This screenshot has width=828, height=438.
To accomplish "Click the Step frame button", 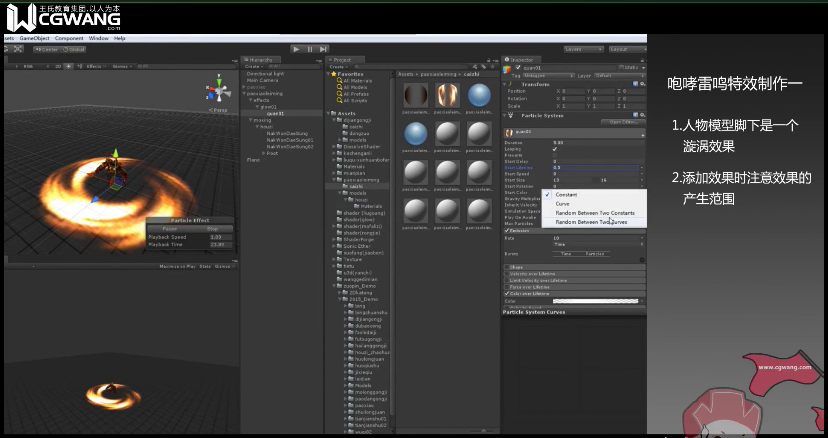I will (x=324, y=48).
